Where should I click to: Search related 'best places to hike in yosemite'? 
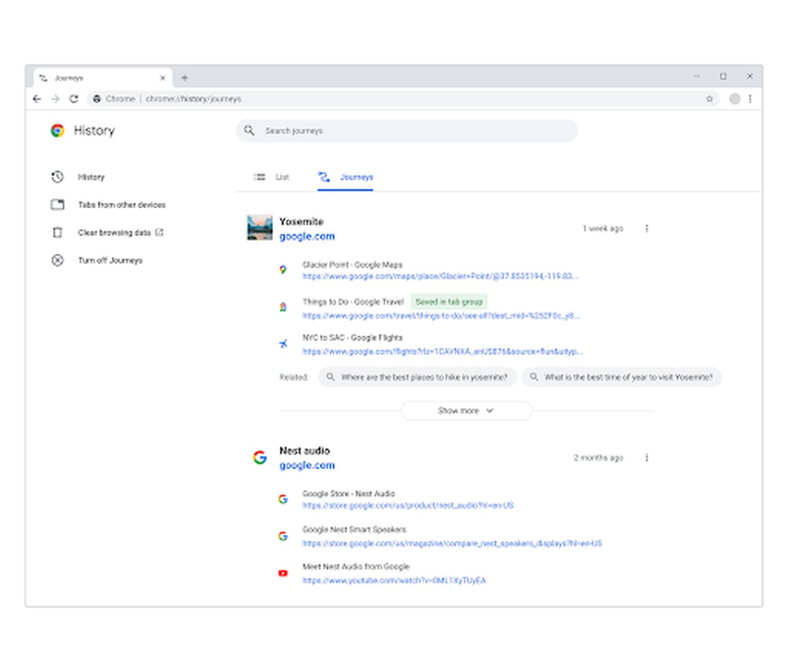click(418, 377)
